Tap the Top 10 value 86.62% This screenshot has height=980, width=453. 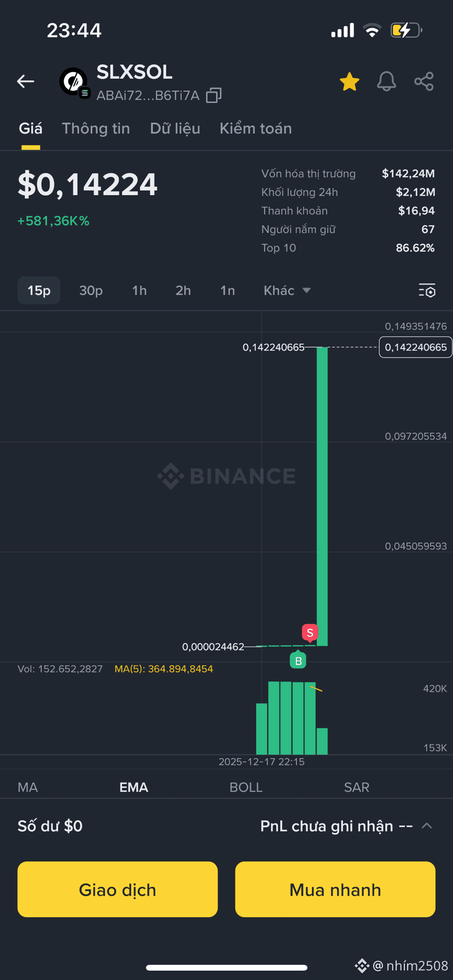[415, 248]
